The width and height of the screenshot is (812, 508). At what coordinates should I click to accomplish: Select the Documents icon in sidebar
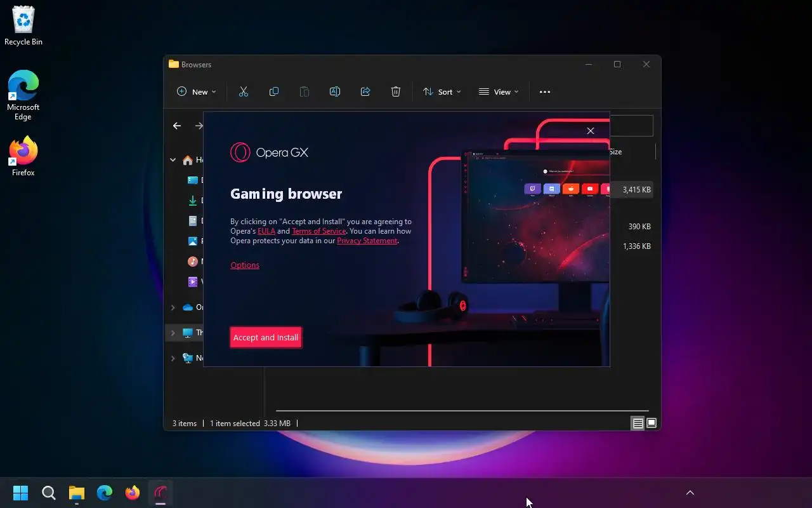coord(193,221)
